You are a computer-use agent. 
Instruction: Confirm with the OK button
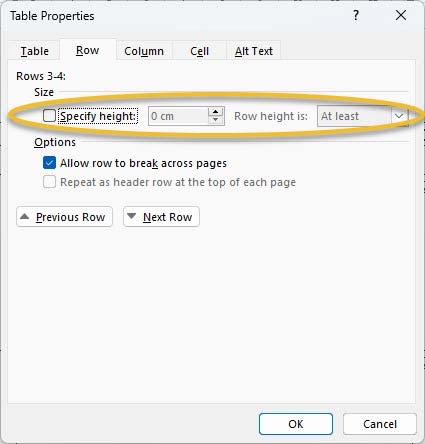point(296,424)
